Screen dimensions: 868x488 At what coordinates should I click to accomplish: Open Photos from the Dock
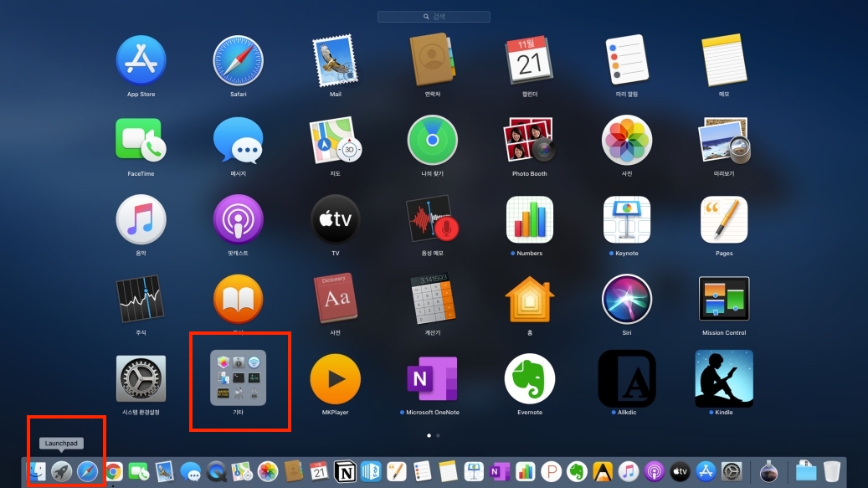(268, 471)
